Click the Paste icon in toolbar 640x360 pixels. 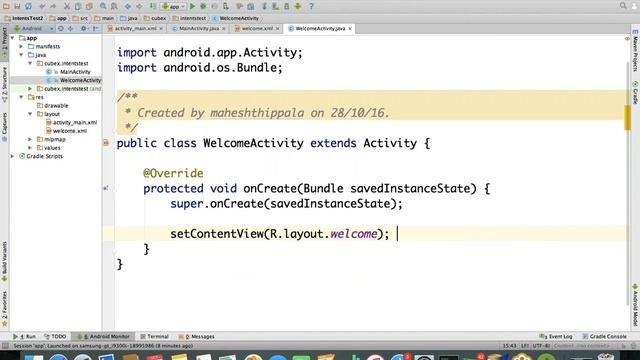click(89, 6)
